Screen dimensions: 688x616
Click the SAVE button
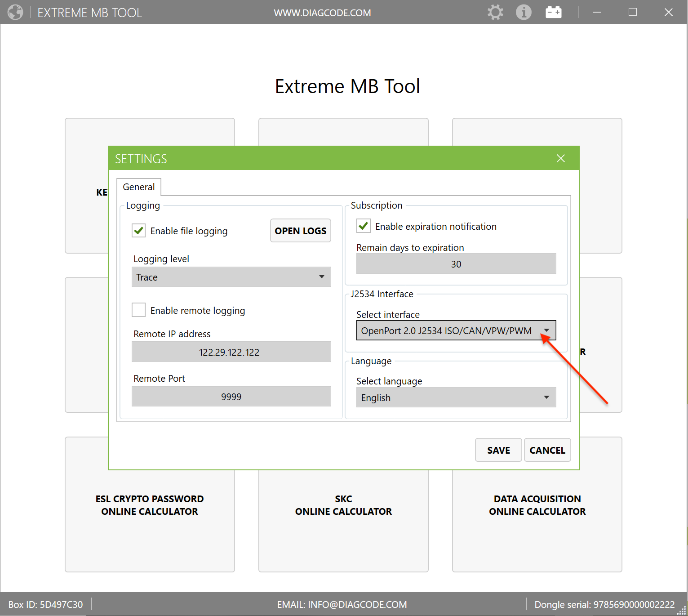point(498,450)
